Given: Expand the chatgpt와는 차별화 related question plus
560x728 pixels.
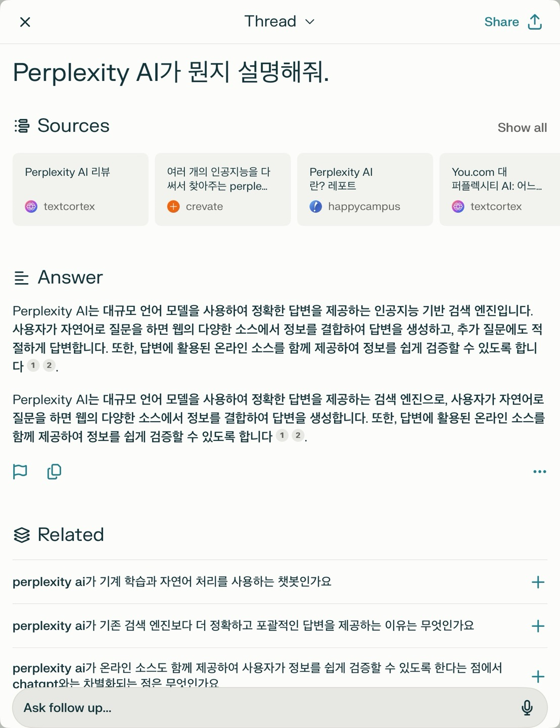Looking at the screenshot, I should (x=538, y=676).
